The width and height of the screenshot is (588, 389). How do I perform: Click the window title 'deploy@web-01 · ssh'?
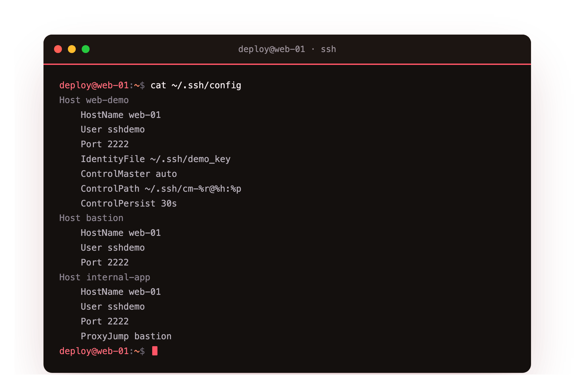tap(287, 49)
